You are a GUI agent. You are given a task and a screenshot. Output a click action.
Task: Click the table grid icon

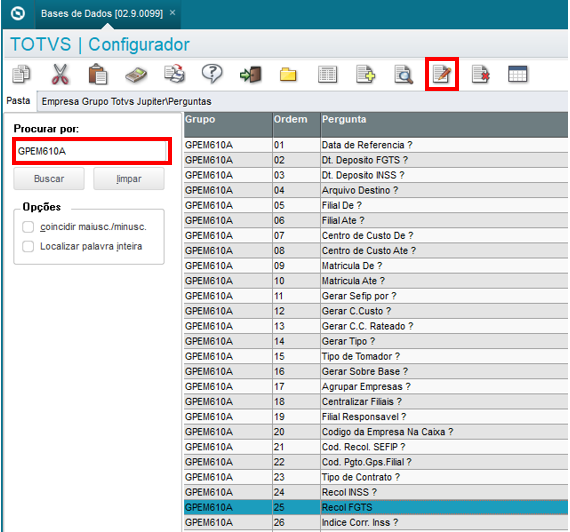[518, 74]
